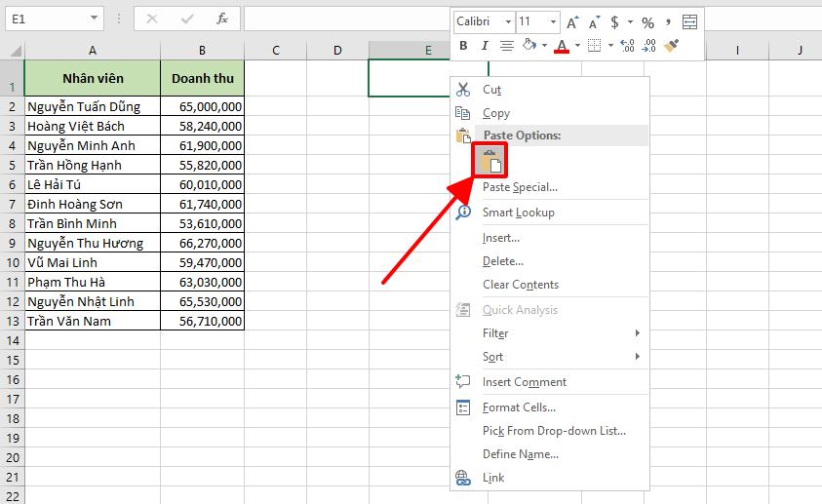Screen dimensions: 822x504
Task: Expand the Name Box dropdown arrow
Action: pyautogui.click(x=94, y=19)
